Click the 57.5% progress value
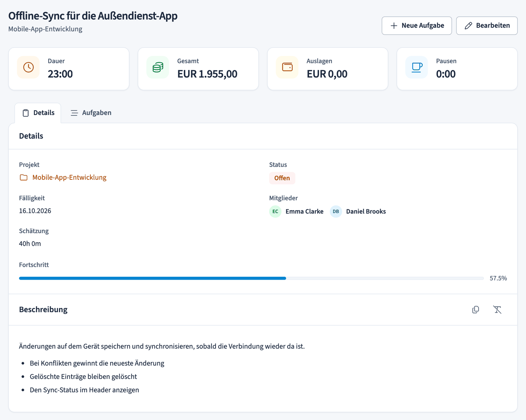 coord(498,278)
